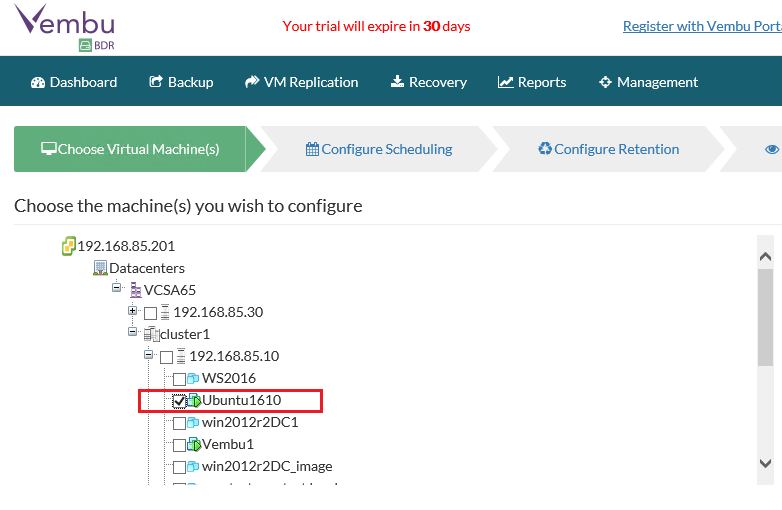Image resolution: width=782 pixels, height=510 pixels.
Task: Click the powered-on VM icon beside Ubuntu1610
Action: (x=194, y=401)
